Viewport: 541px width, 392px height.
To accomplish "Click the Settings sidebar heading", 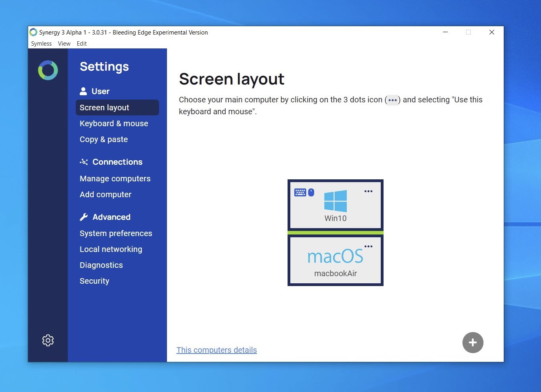I will tap(104, 66).
